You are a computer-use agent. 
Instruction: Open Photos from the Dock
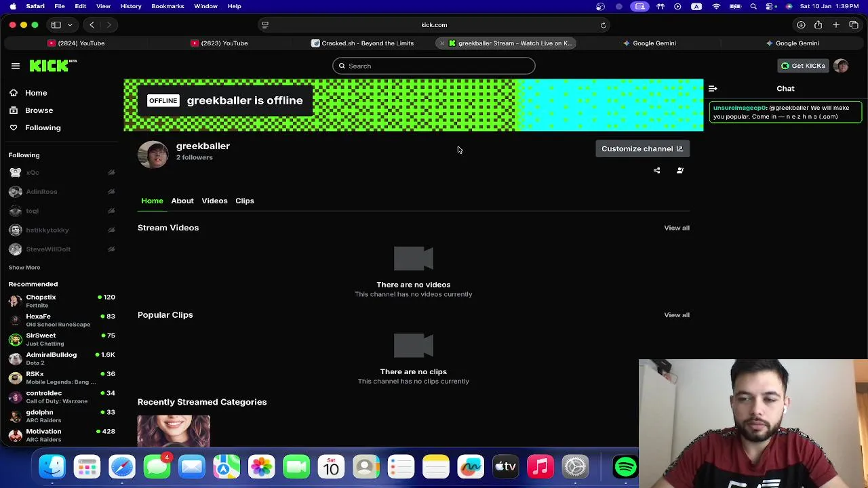262,466
